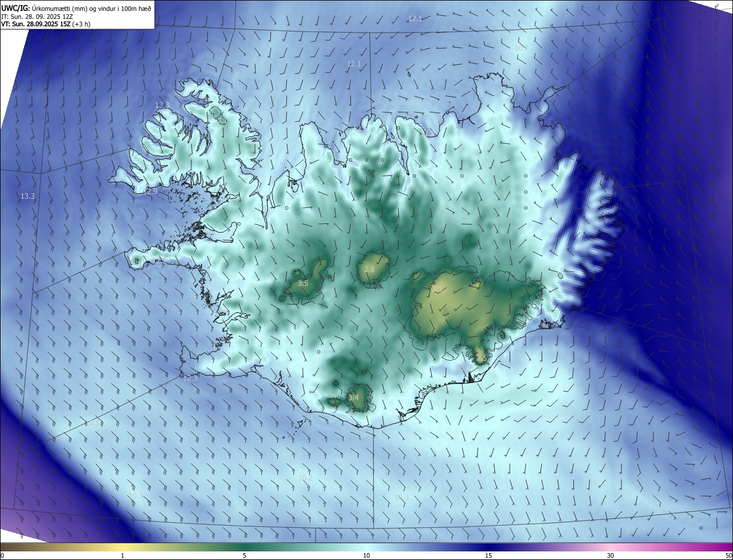Screen dimensions: 733x560
Task: Click the 12.1 value nearest the top edge
Action: pos(415,19)
